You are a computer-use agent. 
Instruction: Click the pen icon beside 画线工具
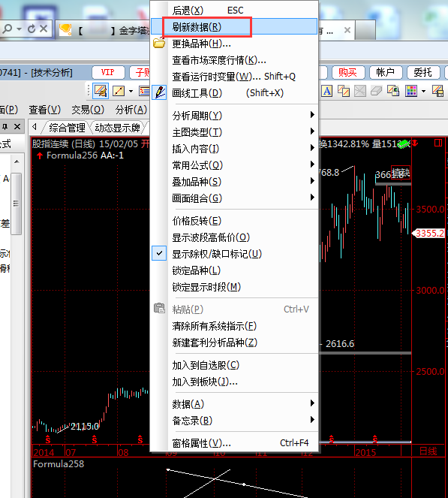pyautogui.click(x=159, y=92)
